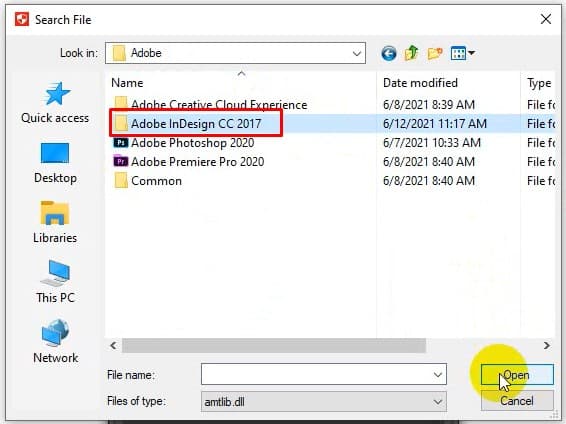The height and width of the screenshot is (424, 566).
Task: Sort by the Name column header
Action: point(127,83)
